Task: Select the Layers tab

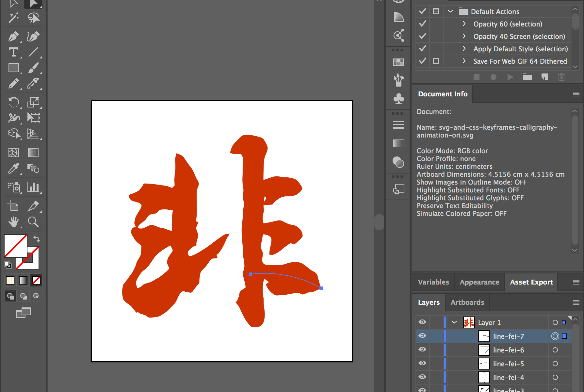Action: (429, 302)
